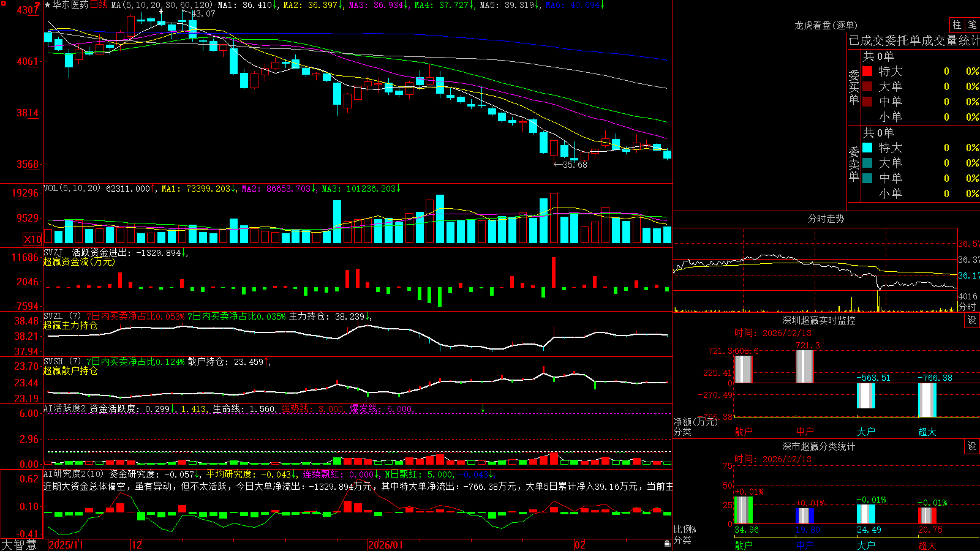
Task: Click the VOL(5,10,20) indicator label
Action: 72,189
